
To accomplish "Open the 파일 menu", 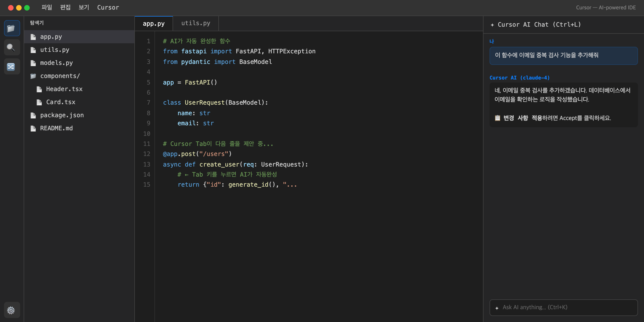I will 47,7.
